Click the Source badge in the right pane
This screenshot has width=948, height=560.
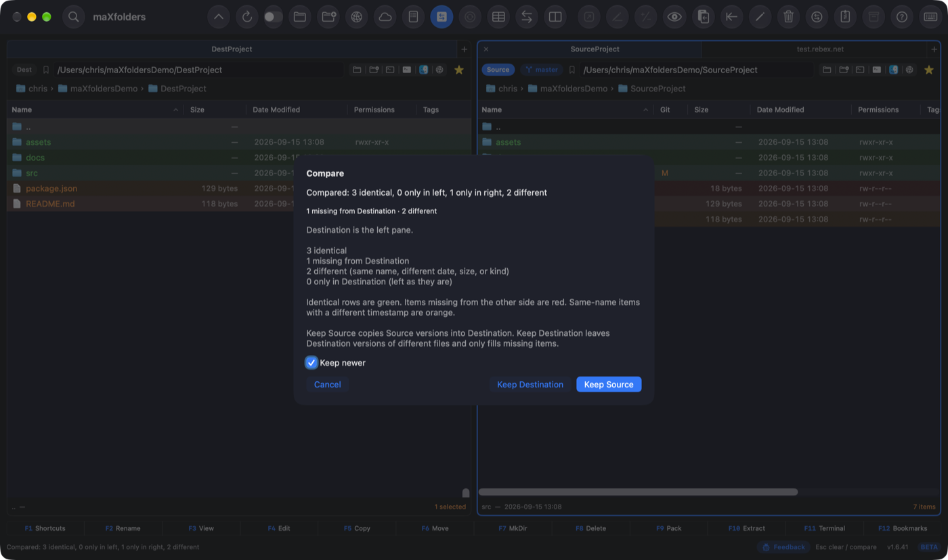coord(498,70)
